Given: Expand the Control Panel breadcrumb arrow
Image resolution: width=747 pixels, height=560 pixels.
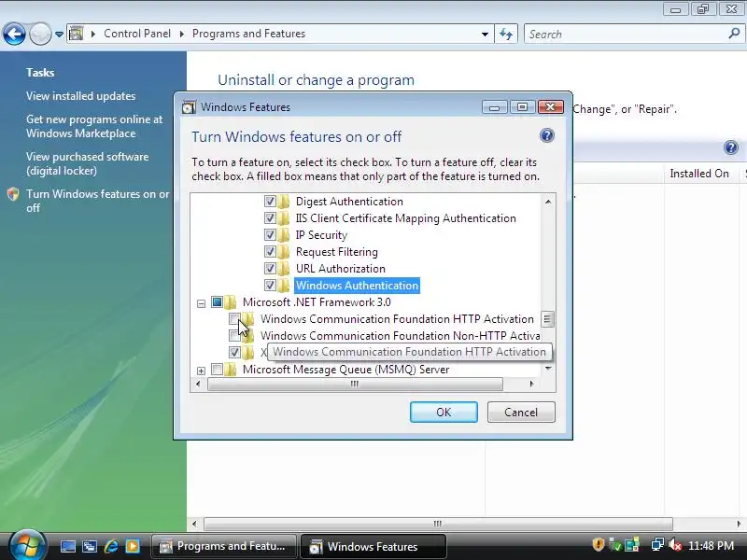Looking at the screenshot, I should point(181,34).
